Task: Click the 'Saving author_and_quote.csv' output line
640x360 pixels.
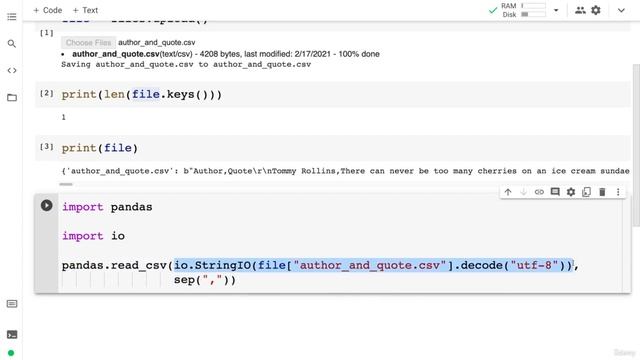Action: (x=186, y=64)
